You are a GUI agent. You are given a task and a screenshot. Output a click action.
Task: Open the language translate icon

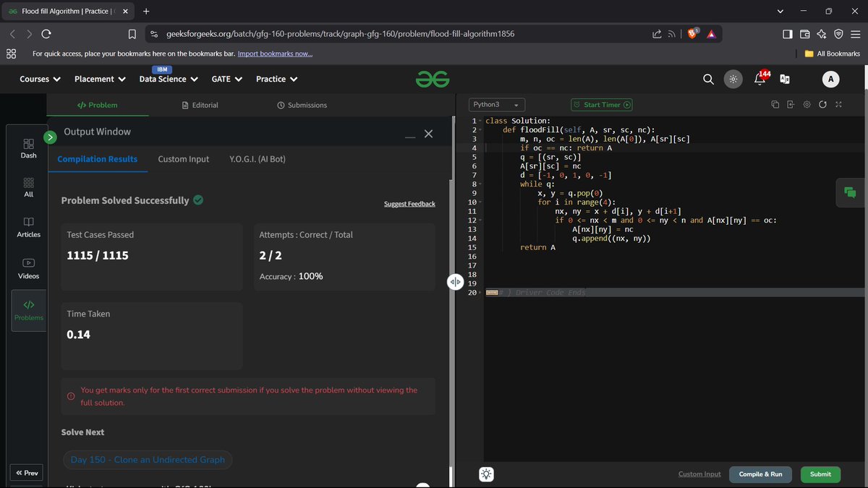tap(784, 80)
